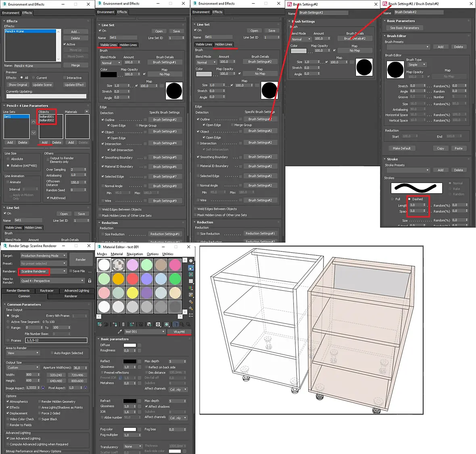Toggle highlighted Show End Result icon

[x=175, y=324]
